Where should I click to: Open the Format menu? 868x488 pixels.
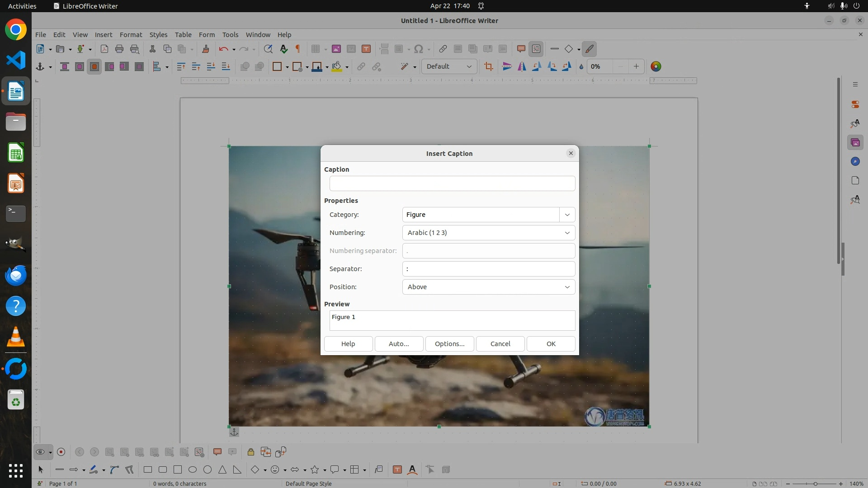131,35
